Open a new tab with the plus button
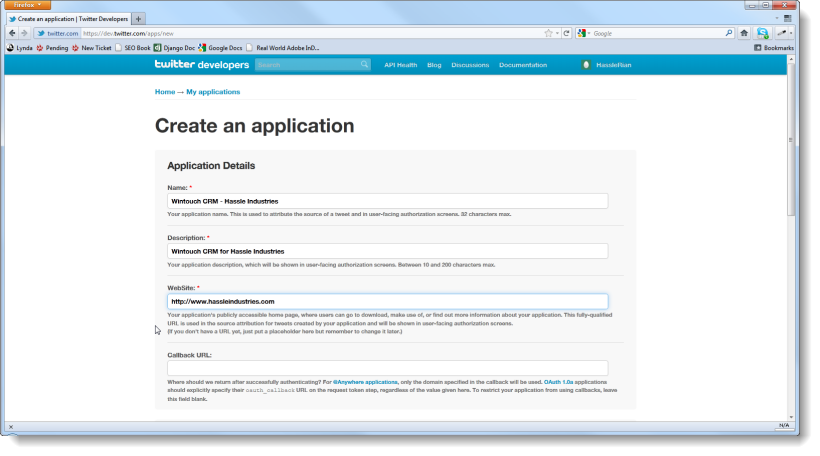Image resolution: width=820 pixels, height=456 pixels. point(138,19)
